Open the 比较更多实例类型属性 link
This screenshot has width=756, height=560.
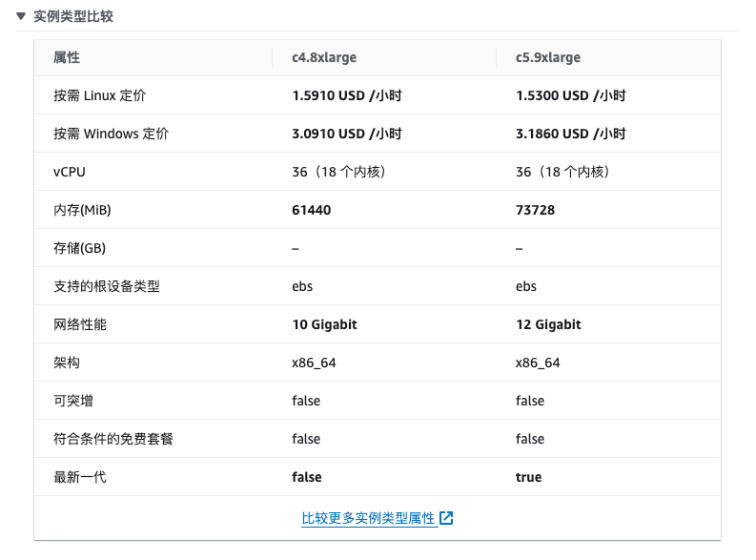tap(368, 518)
